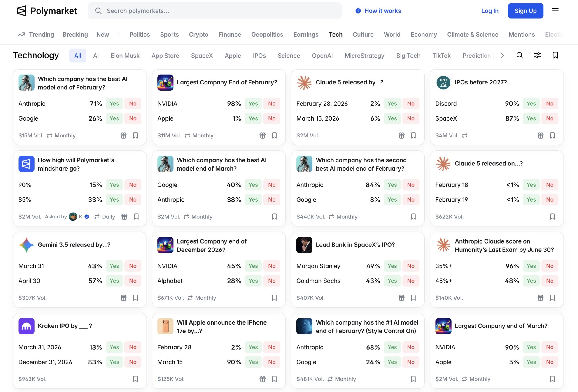
Task: Click gift icon on Polymarket mindshare card
Action: [124, 217]
